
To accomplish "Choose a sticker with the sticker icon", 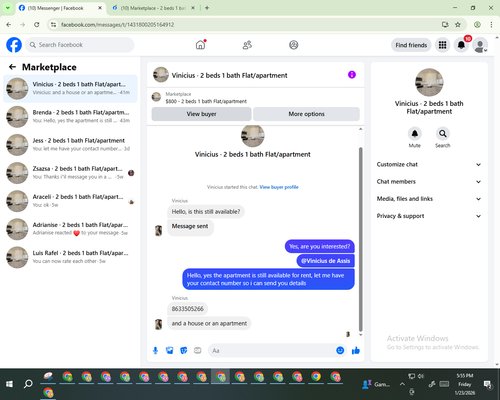I will [x=184, y=350].
